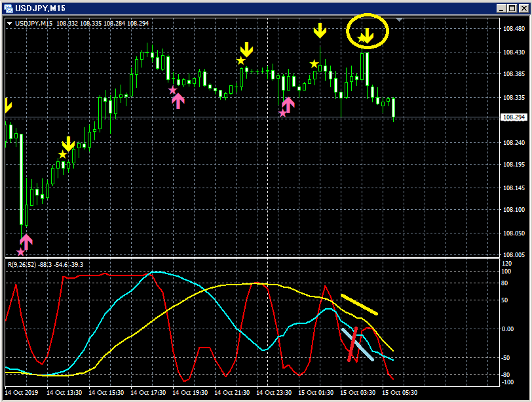Image resolution: width=532 pixels, height=402 pixels.
Task: Click time axis label 14 Oct 21:30
Action: (232, 393)
